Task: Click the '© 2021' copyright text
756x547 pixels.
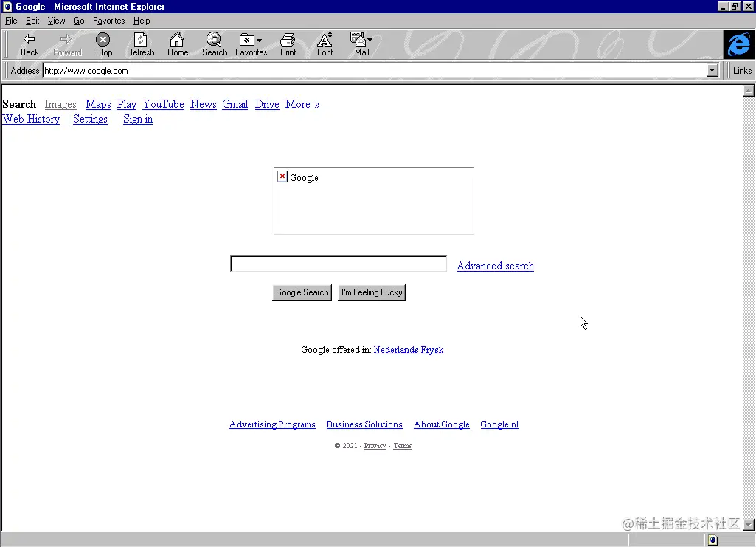Action: (346, 446)
